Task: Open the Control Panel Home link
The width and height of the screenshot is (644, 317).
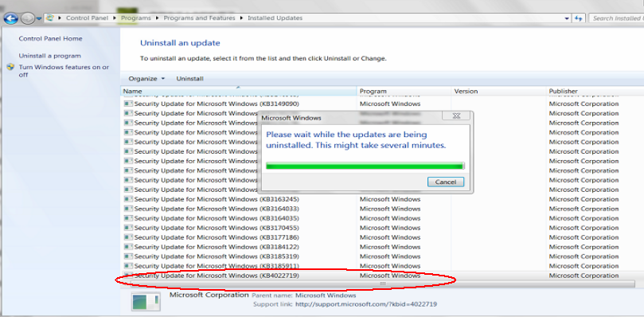Action: pos(50,39)
